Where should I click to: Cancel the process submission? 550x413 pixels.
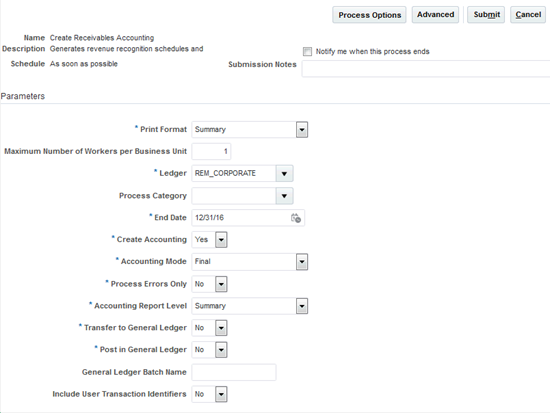[528, 15]
